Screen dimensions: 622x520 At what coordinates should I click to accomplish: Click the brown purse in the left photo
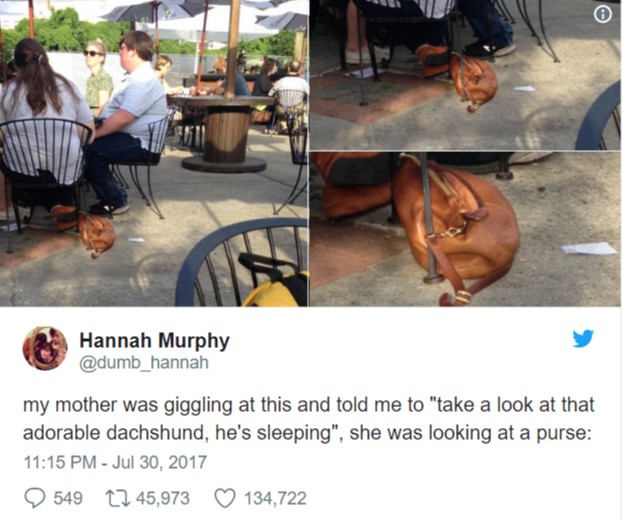[97, 234]
